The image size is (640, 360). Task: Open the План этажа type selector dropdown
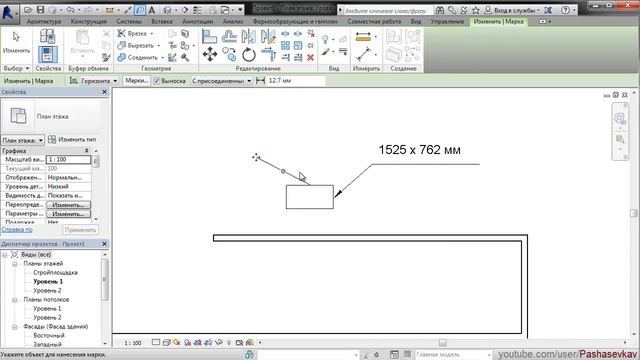tap(22, 140)
